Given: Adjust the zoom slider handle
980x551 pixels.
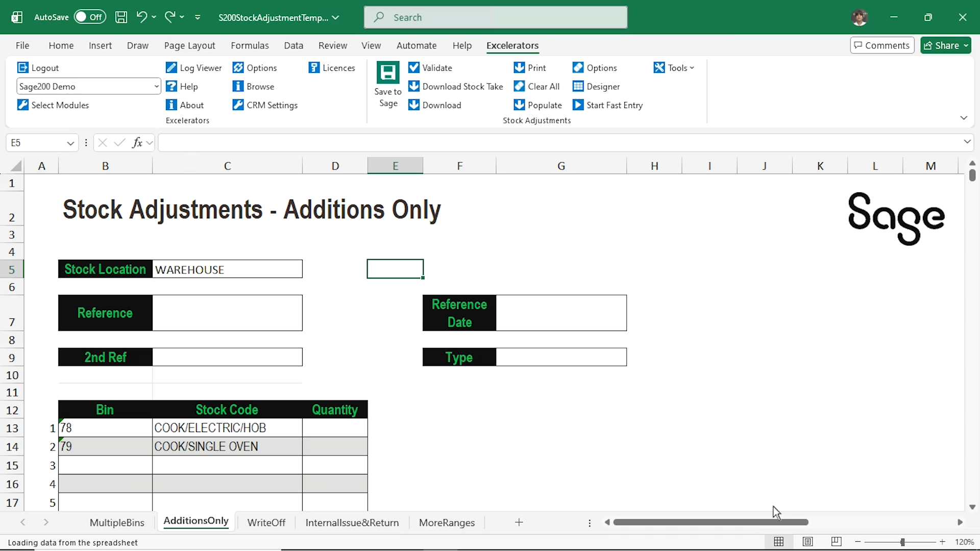Looking at the screenshot, I should click(902, 542).
